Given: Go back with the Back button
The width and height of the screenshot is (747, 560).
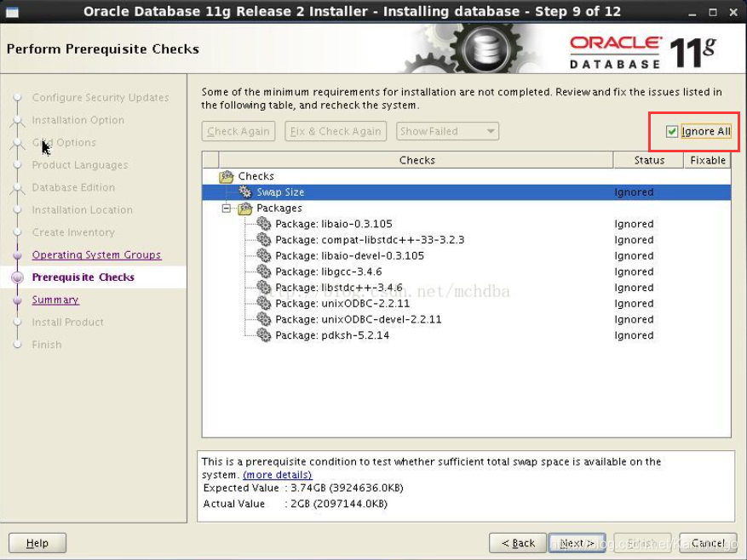Looking at the screenshot, I should pos(518,543).
